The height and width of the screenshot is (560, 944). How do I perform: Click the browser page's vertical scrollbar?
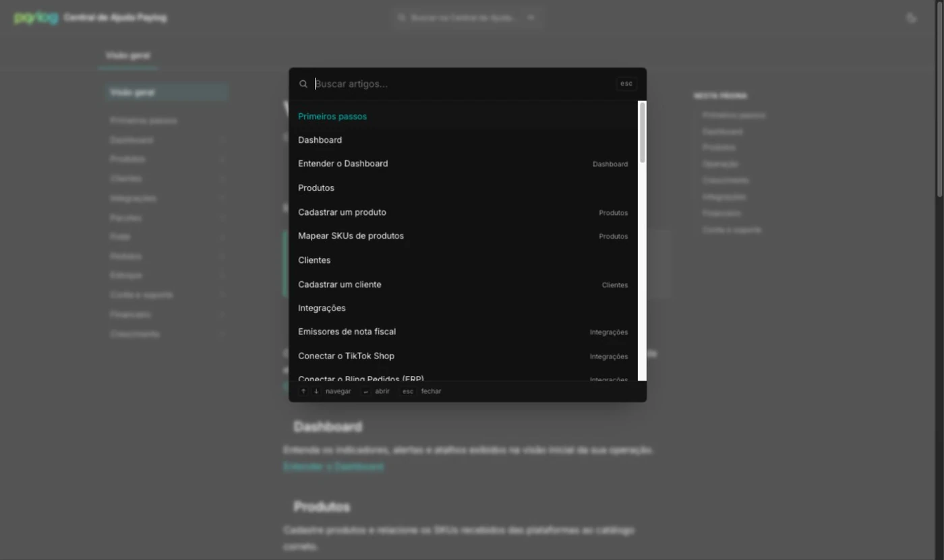939,101
